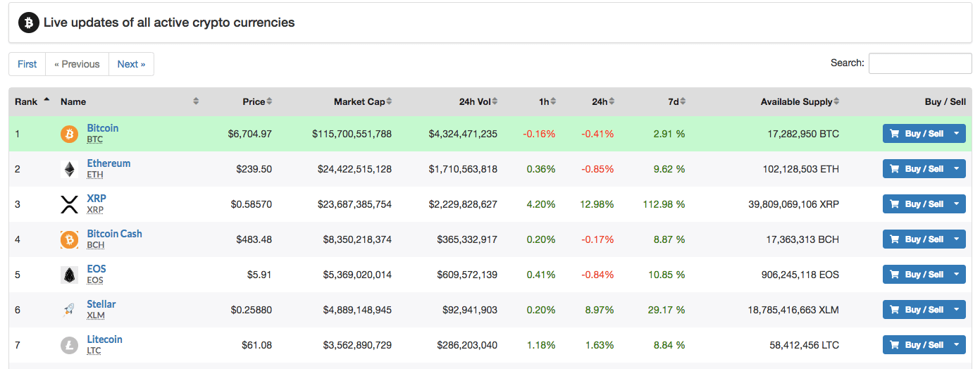The image size is (980, 369).
Task: Open Buy / Sell dropdown arrow for Litecoin
Action: (957, 345)
